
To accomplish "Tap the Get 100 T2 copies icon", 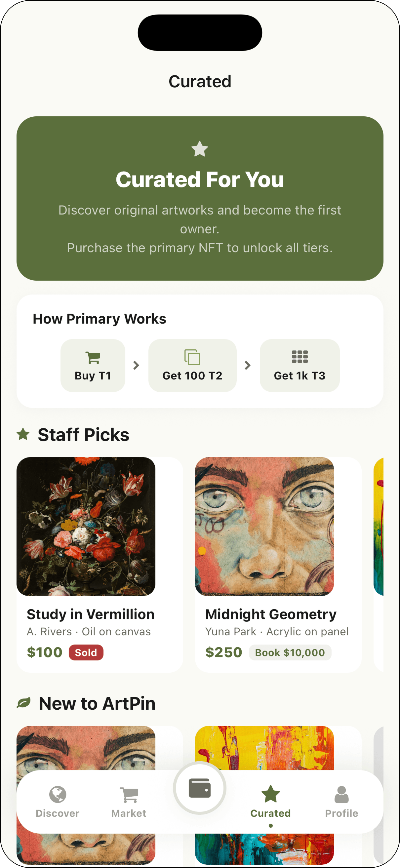I will point(192,357).
